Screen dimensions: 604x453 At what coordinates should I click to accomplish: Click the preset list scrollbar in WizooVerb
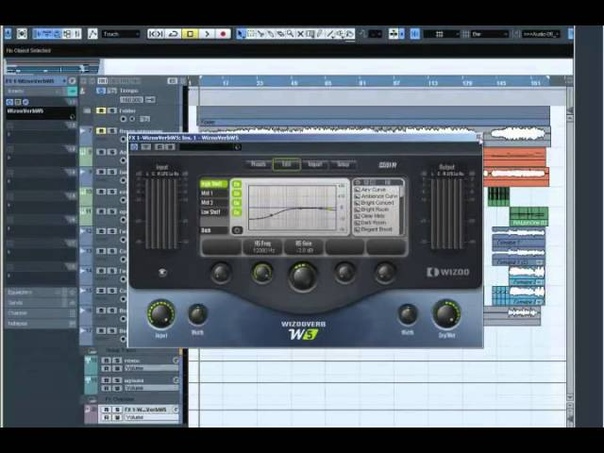pos(402,208)
